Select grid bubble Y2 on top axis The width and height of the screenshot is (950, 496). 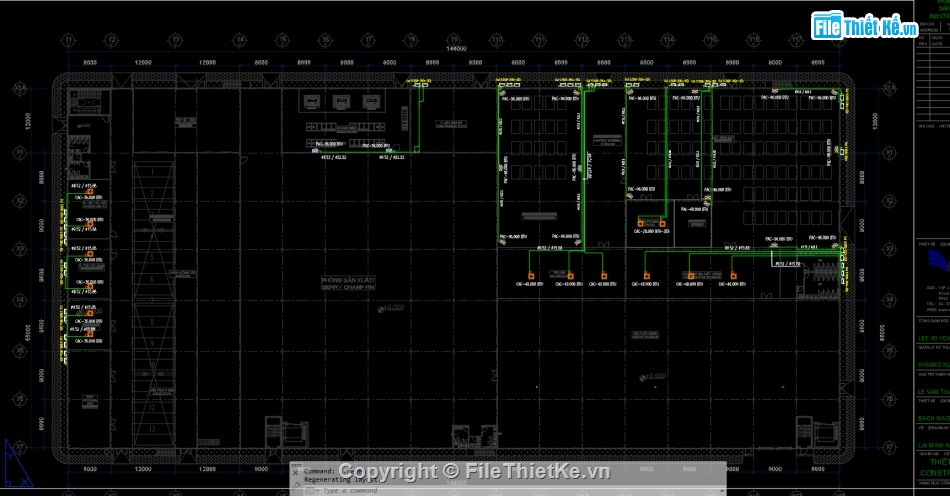point(111,41)
